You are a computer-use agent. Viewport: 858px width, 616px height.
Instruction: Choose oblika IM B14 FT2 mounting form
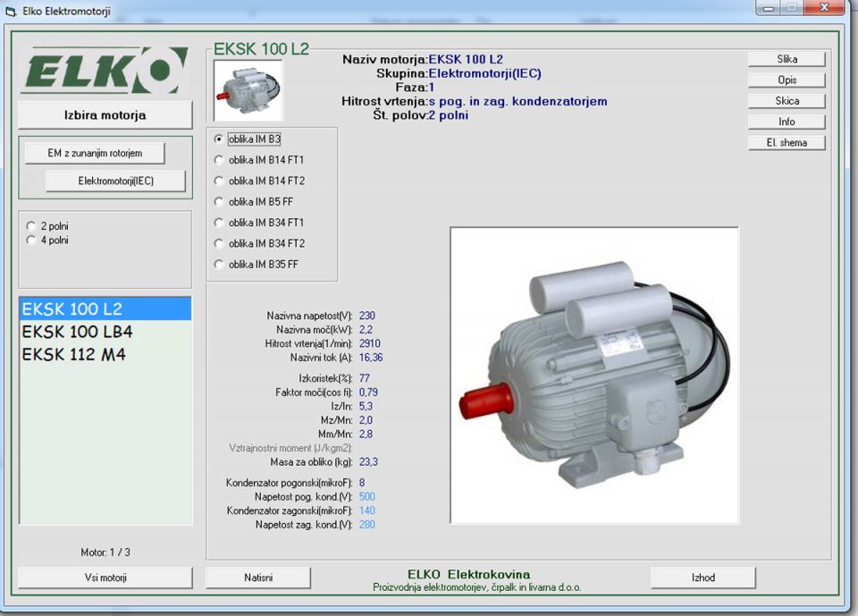(219, 181)
